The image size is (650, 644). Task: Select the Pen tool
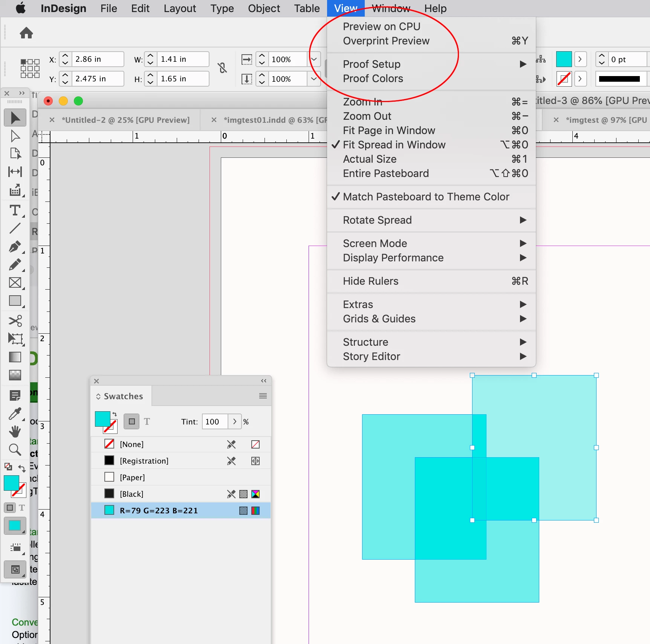coord(15,247)
